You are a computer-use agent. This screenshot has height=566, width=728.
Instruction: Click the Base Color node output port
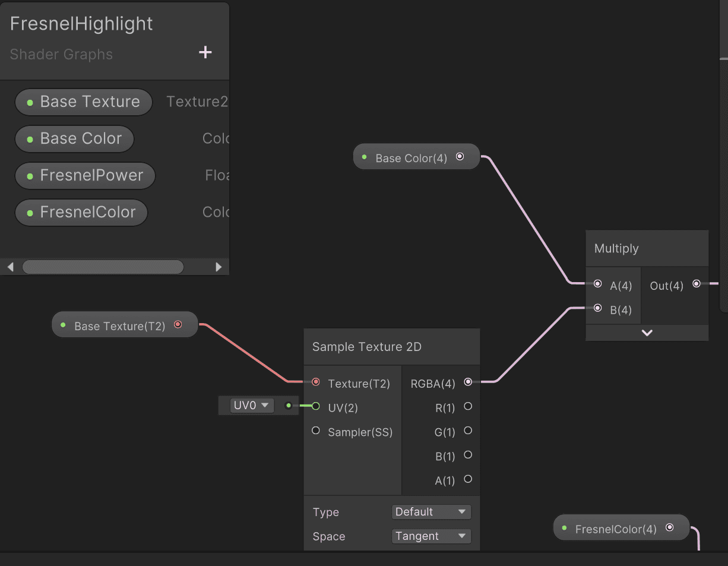[460, 157]
